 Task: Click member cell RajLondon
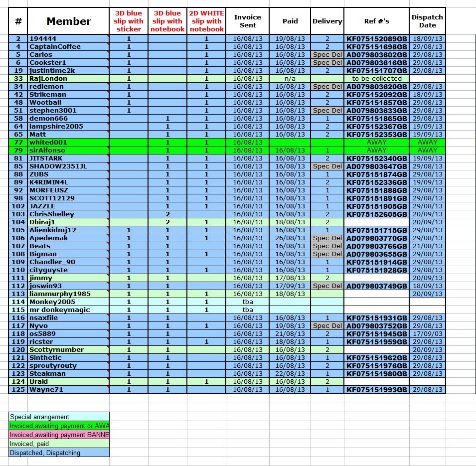click(x=68, y=79)
